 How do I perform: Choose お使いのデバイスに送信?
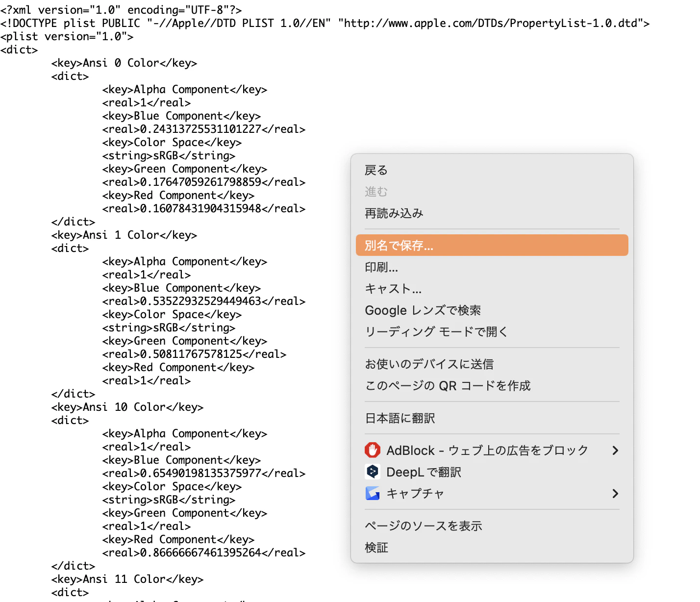(492, 364)
